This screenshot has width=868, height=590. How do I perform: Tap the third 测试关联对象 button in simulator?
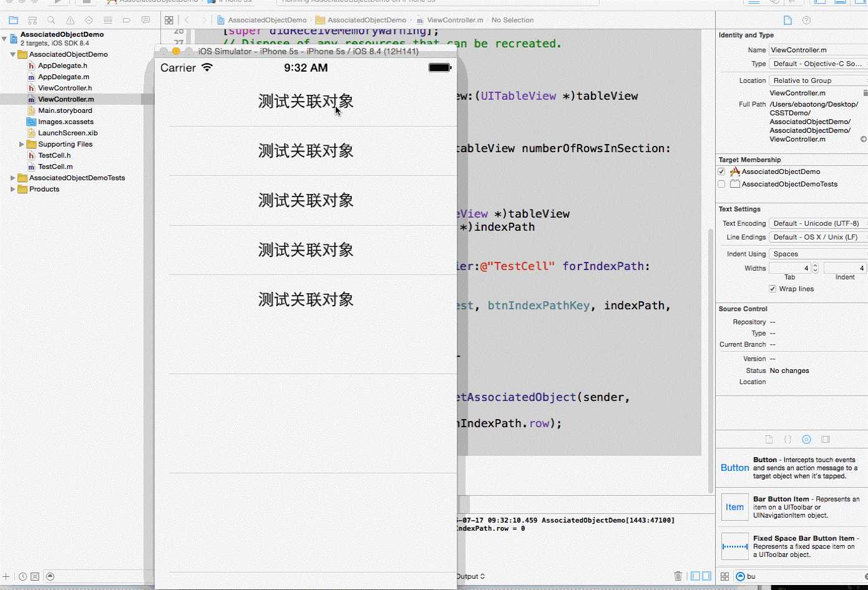pyautogui.click(x=306, y=200)
